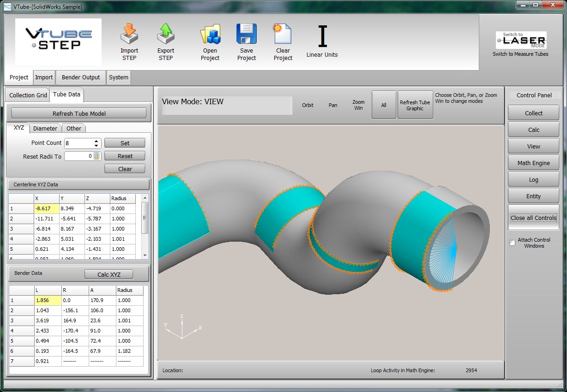
Task: Increase Point Count with stepper arrow
Action: tap(96, 141)
